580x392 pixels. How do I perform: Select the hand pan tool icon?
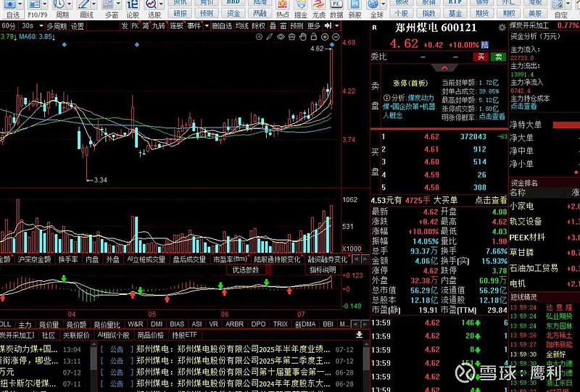tap(302, 37)
